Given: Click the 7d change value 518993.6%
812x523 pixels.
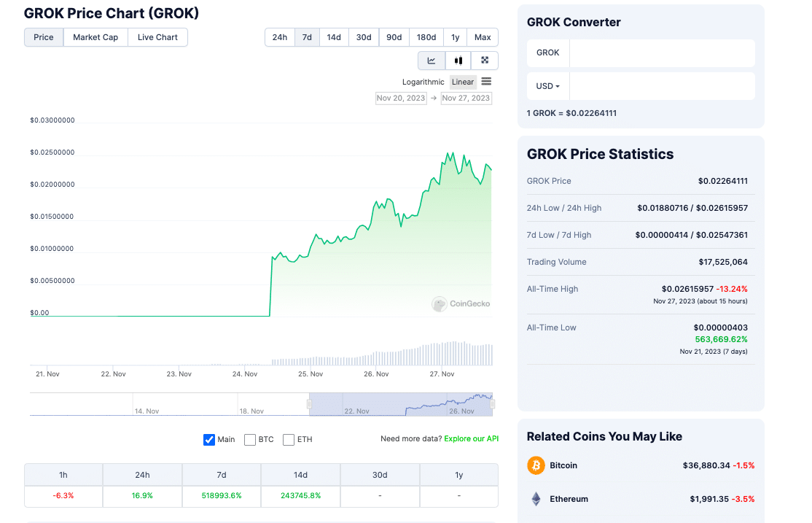Looking at the screenshot, I should [x=222, y=496].
